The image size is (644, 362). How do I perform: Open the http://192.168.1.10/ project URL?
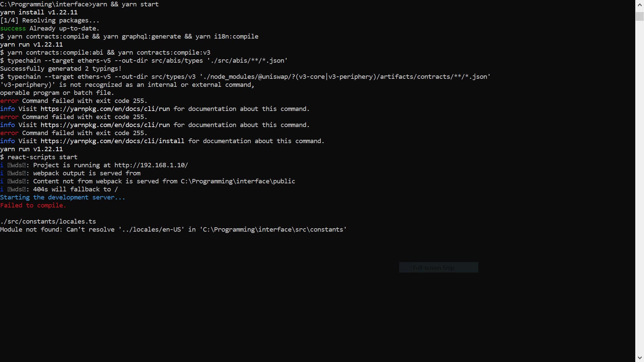click(151, 165)
